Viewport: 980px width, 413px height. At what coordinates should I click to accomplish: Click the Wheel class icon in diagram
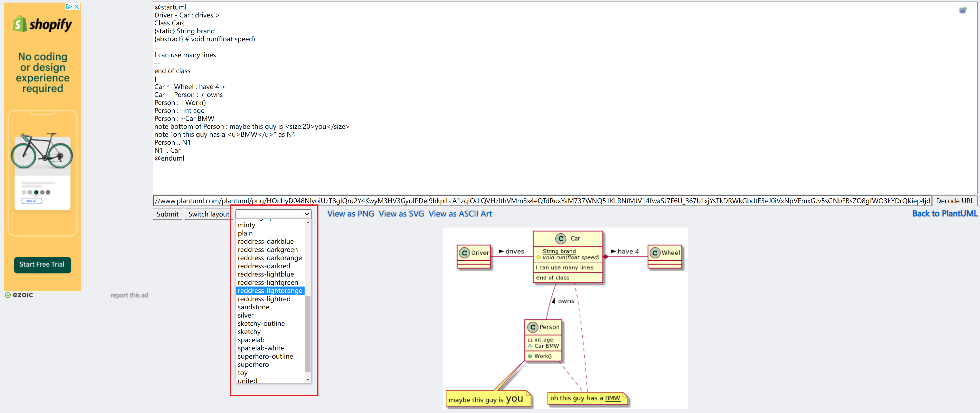(x=655, y=253)
